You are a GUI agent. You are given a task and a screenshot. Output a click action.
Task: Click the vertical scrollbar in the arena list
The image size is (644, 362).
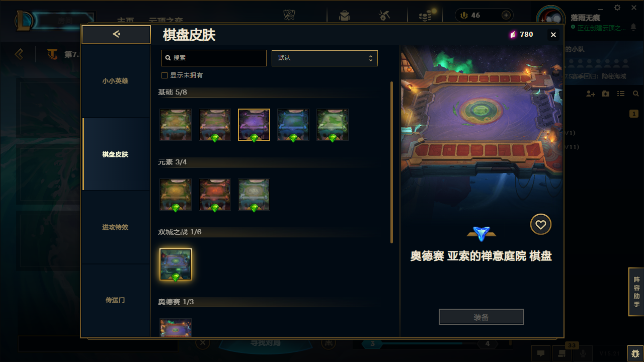click(x=392, y=162)
